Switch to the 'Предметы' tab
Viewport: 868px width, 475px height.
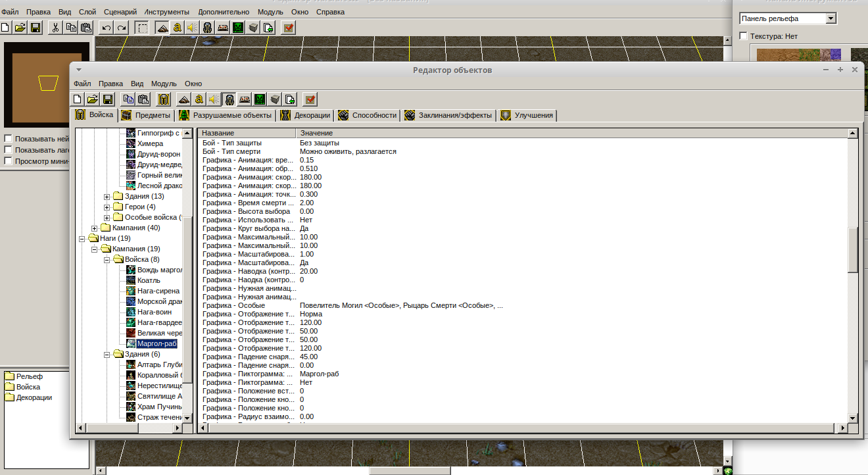point(147,116)
